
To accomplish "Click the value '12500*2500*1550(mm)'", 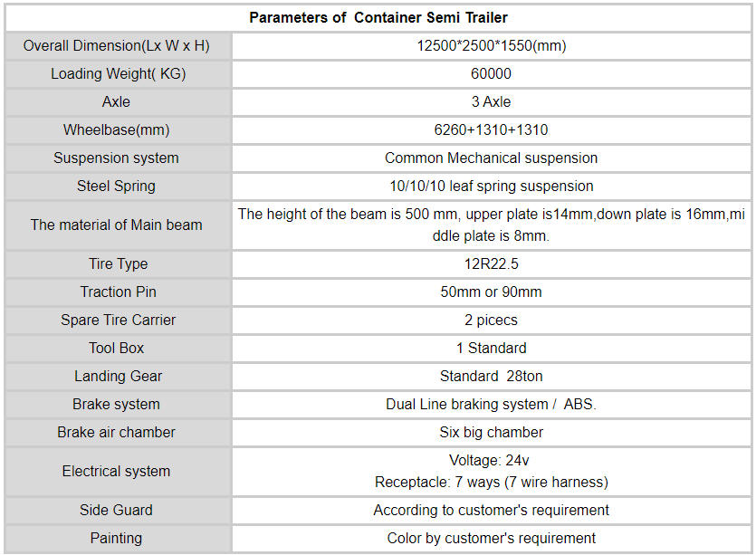I will (491, 45).
